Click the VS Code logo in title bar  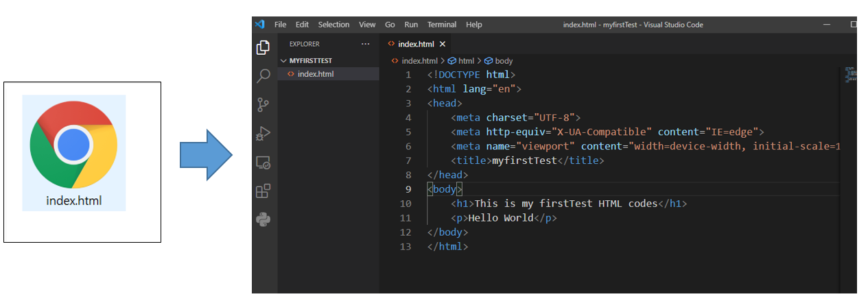click(259, 24)
